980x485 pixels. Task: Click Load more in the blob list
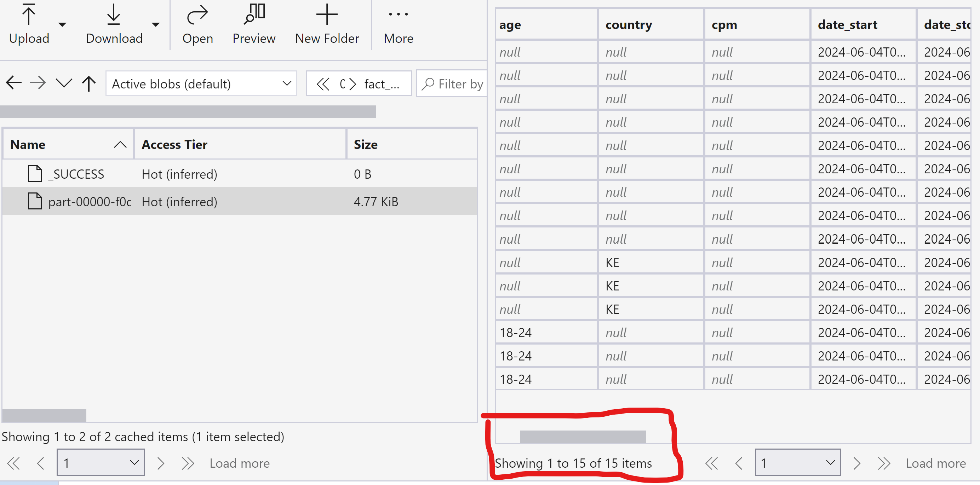[x=239, y=463]
